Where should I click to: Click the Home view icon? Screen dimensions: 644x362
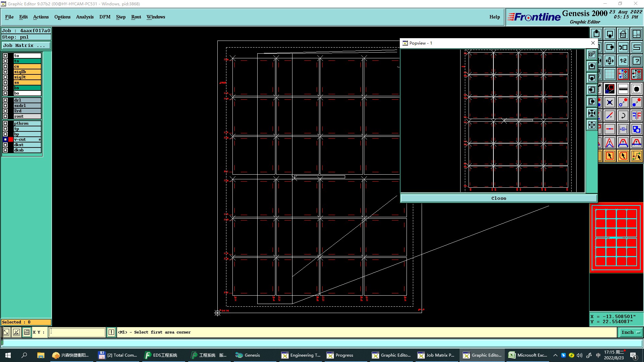(623, 34)
